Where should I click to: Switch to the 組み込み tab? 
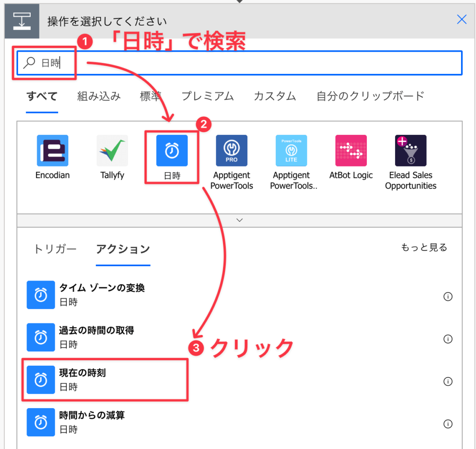tap(99, 96)
